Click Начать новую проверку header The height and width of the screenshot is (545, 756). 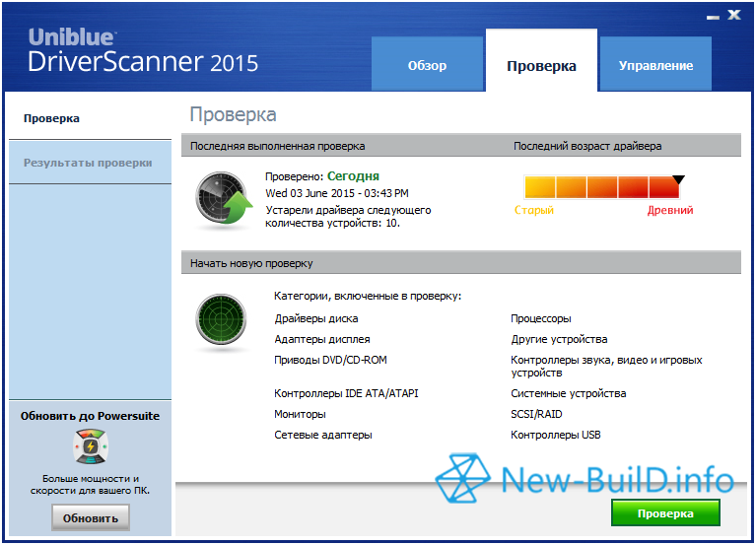point(251,263)
